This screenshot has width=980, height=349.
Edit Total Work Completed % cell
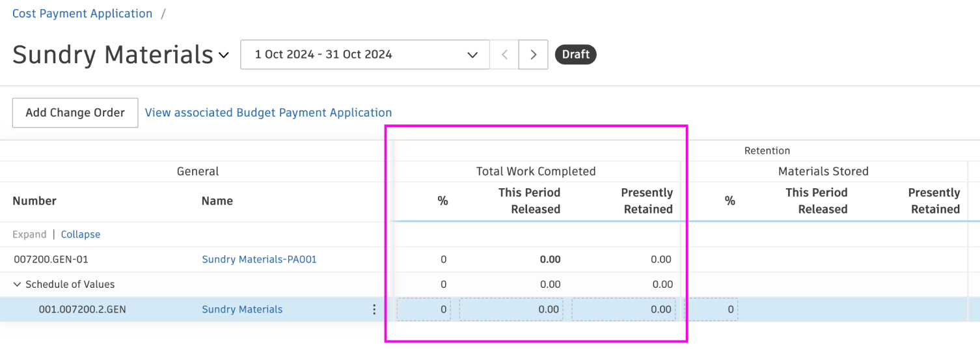tap(424, 309)
